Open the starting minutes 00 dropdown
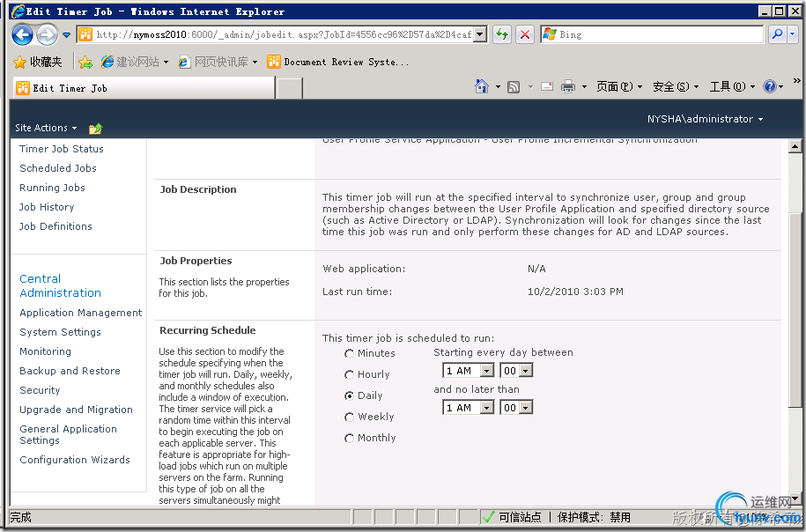 [x=516, y=371]
